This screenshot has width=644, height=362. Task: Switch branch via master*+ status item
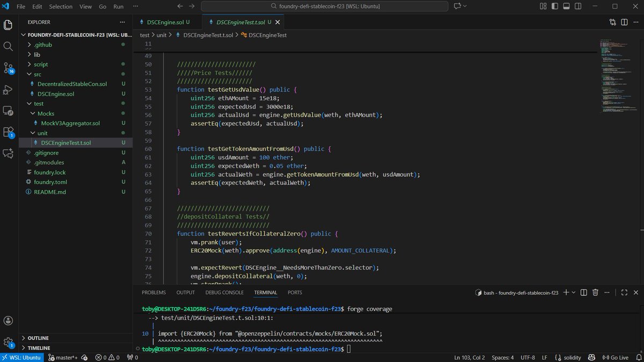click(63, 357)
